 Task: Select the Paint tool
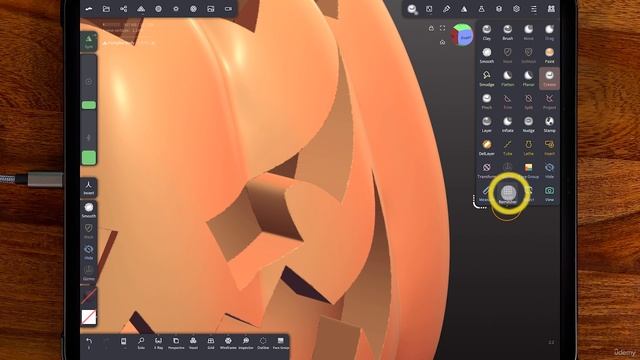pyautogui.click(x=549, y=56)
